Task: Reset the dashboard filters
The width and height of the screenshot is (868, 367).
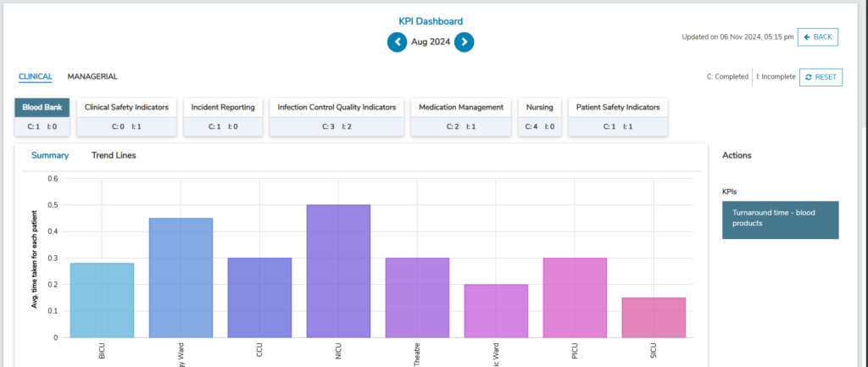Action: pos(820,77)
